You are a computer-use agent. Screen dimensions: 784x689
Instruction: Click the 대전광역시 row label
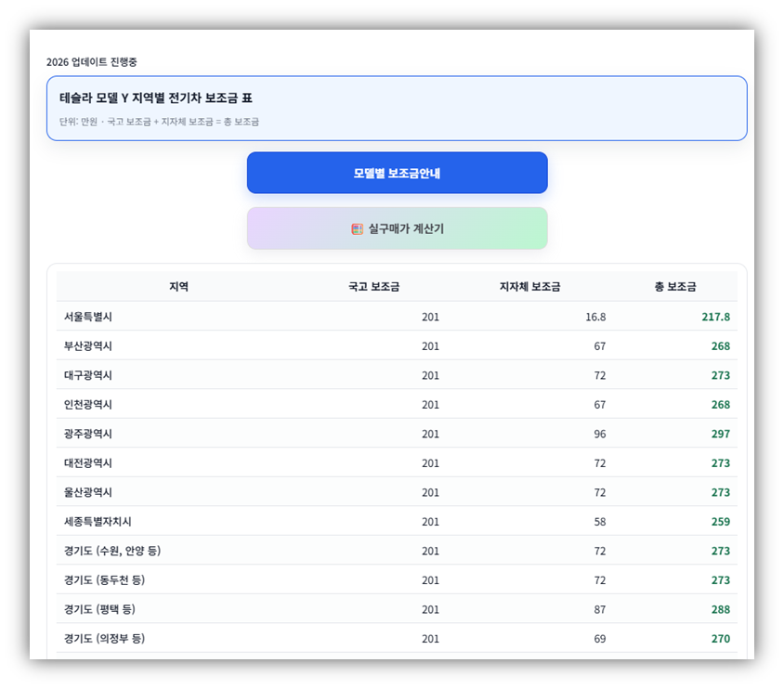88,463
